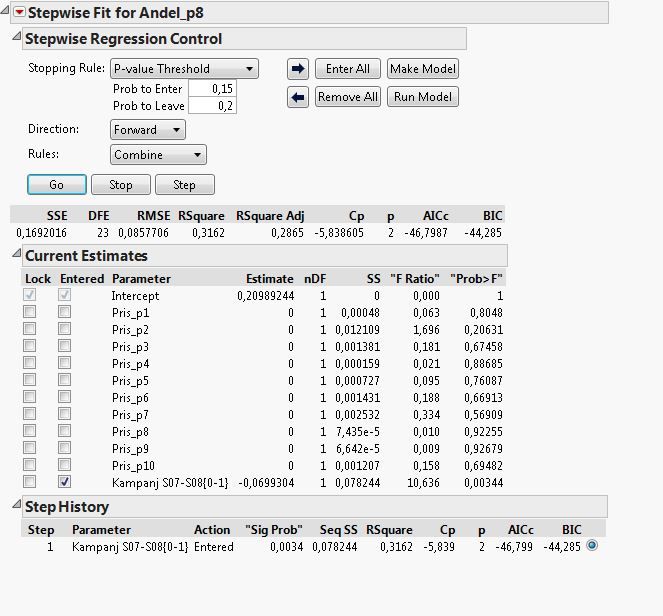Click the Go button
This screenshot has width=663, height=616.
[x=57, y=184]
